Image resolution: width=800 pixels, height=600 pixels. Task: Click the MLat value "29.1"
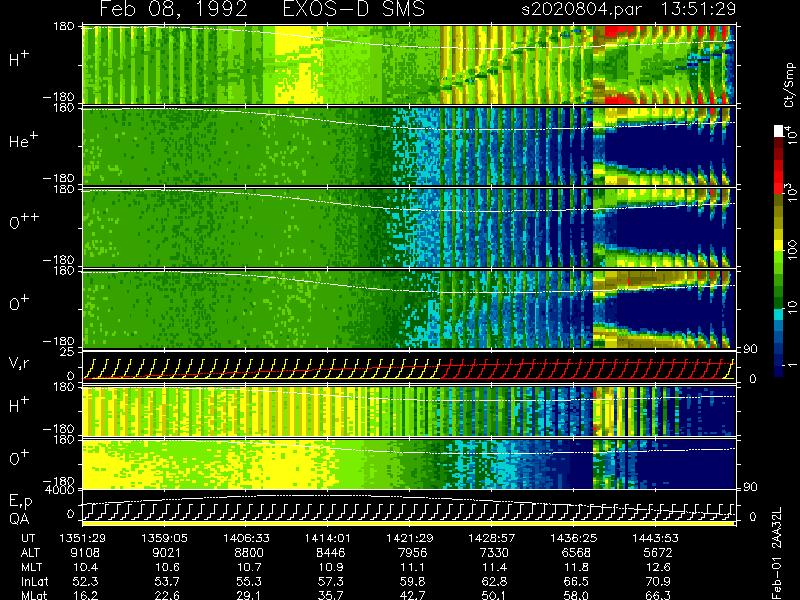pyautogui.click(x=249, y=595)
